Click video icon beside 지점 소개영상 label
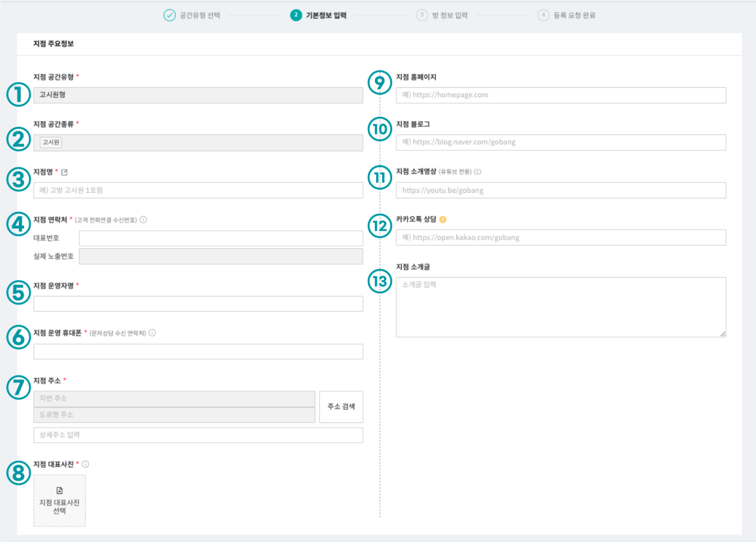The width and height of the screenshot is (756, 542). [x=478, y=171]
